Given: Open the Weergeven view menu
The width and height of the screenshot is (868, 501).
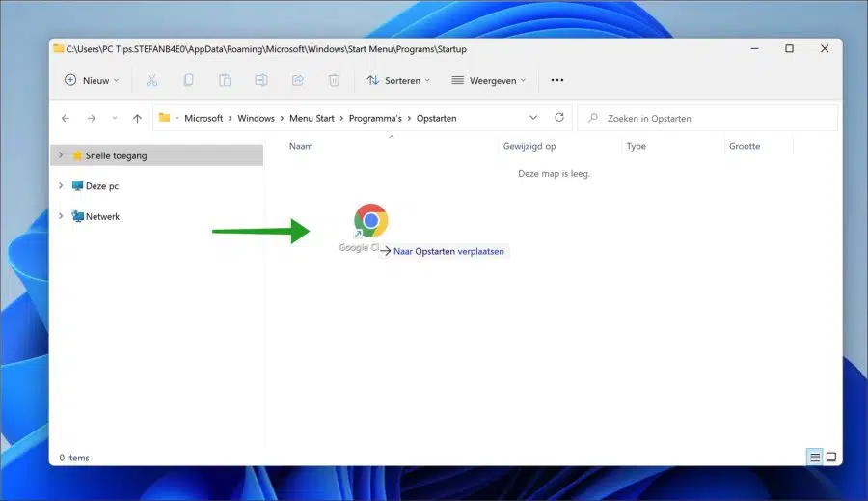Looking at the screenshot, I should click(x=488, y=80).
